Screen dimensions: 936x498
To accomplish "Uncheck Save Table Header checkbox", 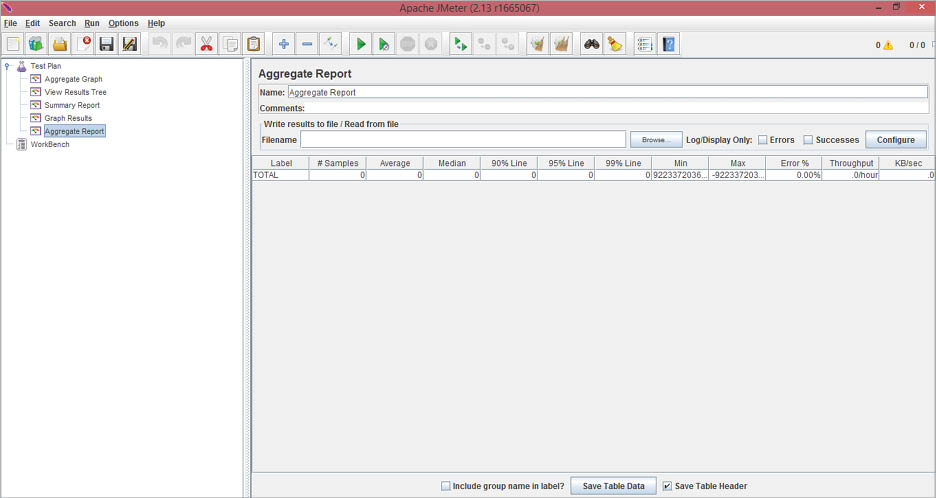I will pyautogui.click(x=667, y=486).
